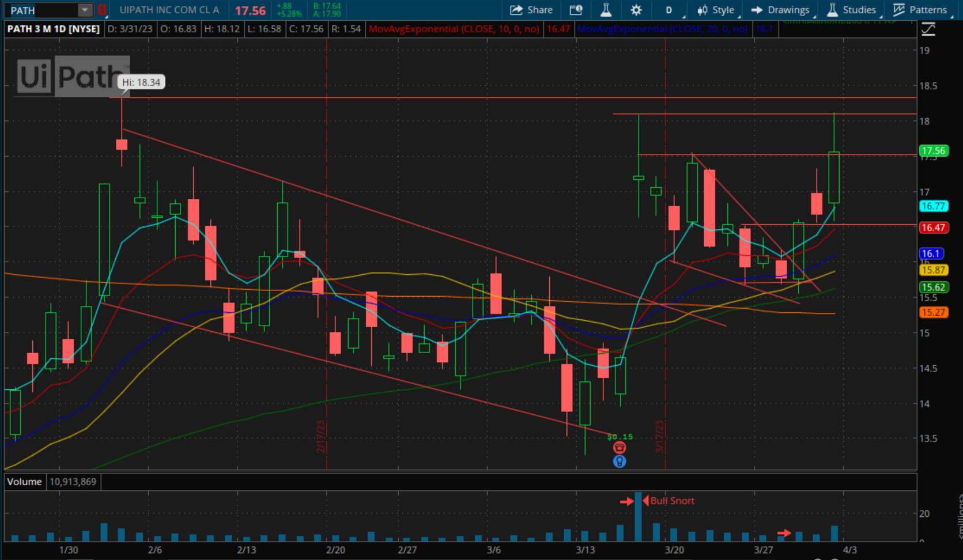Image resolution: width=963 pixels, height=560 pixels.
Task: Click the flask Edit Studies icon
Action: click(606, 10)
